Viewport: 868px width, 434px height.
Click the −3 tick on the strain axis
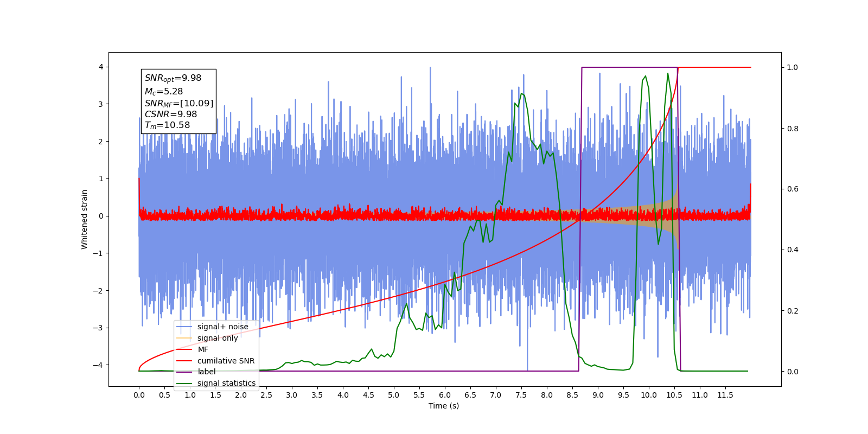point(99,328)
